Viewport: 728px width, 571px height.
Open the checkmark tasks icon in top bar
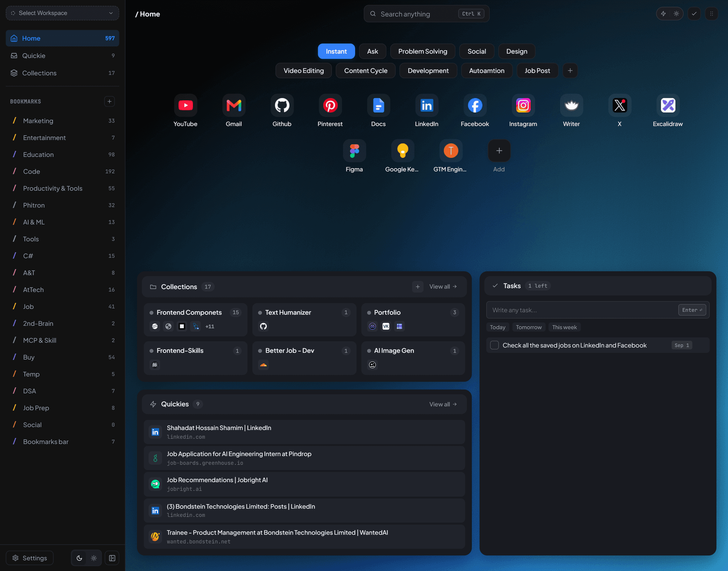point(694,14)
